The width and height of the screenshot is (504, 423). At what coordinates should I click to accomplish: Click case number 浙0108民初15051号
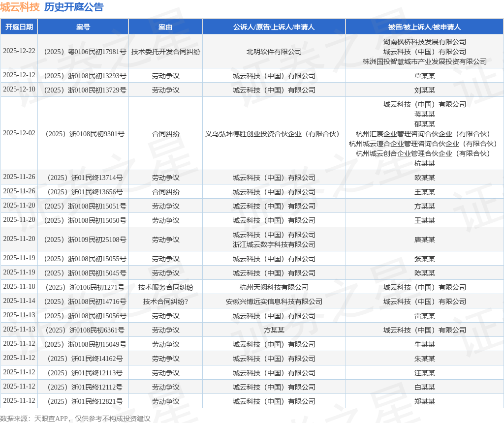click(x=85, y=206)
